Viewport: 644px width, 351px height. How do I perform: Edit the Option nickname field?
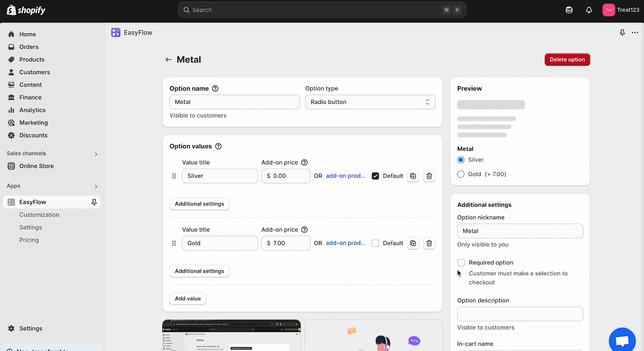(520, 231)
